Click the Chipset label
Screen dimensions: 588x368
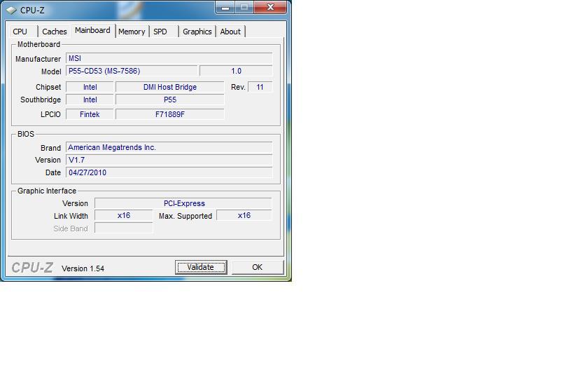pos(48,87)
